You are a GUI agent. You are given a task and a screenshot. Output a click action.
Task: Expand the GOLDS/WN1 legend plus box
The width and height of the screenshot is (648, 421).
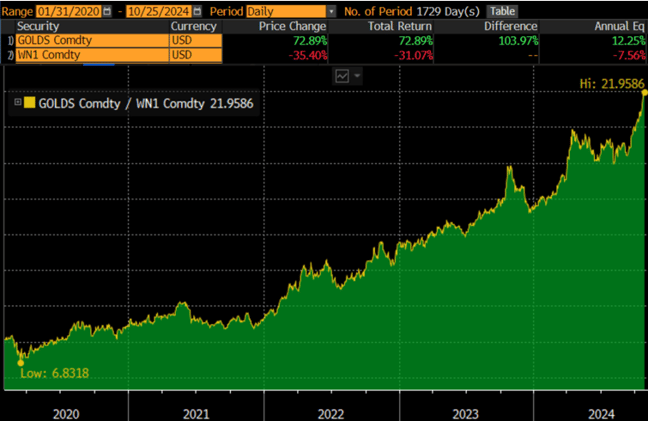(18, 102)
